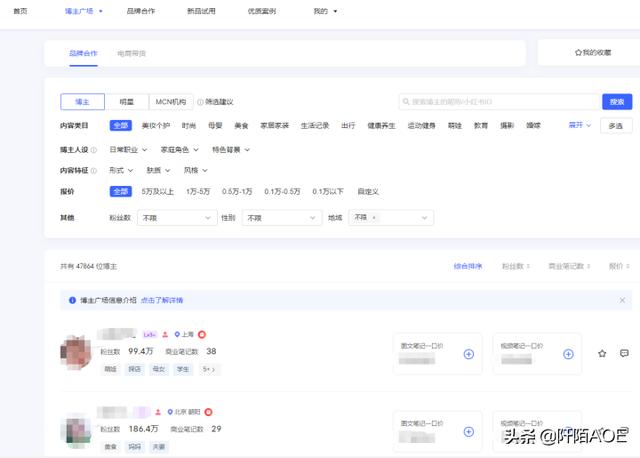Screen dimensions: 640x458
Task: Expand the 家庭角色 dropdown
Action: (180, 150)
